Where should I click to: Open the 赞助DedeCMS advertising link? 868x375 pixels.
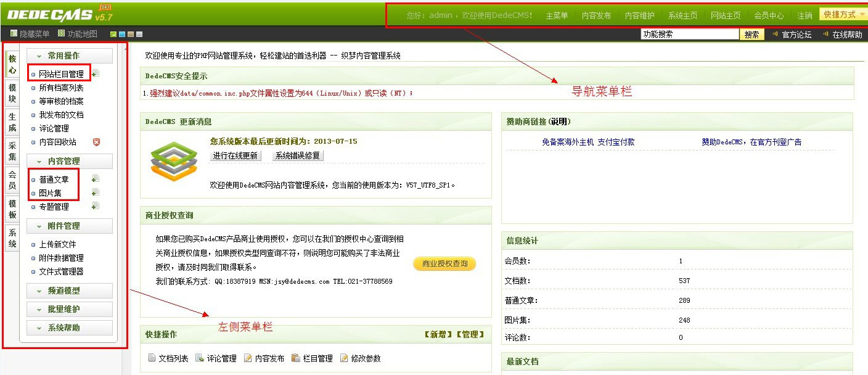pyautogui.click(x=751, y=142)
